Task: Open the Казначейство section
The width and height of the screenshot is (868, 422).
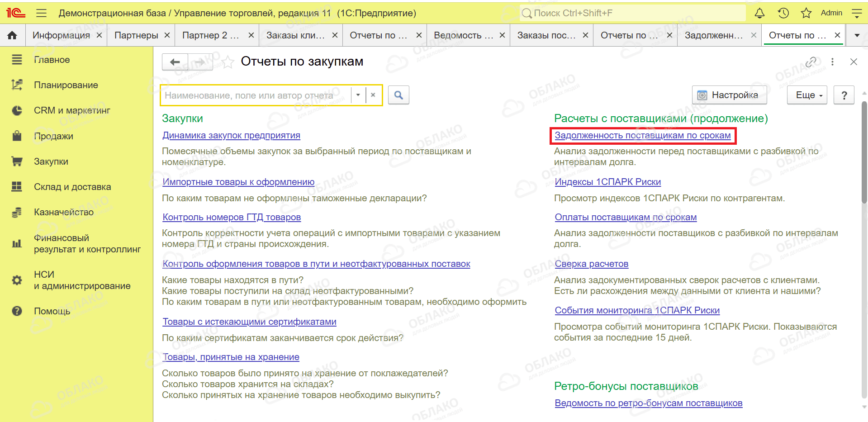Action: (64, 212)
